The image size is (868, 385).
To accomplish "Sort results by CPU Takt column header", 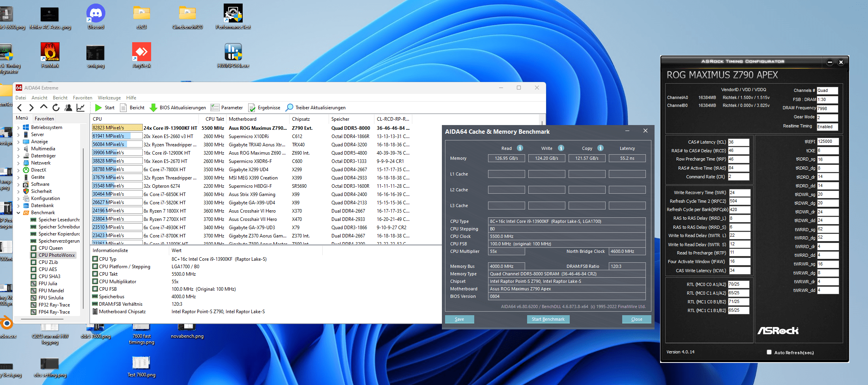I will (215, 119).
